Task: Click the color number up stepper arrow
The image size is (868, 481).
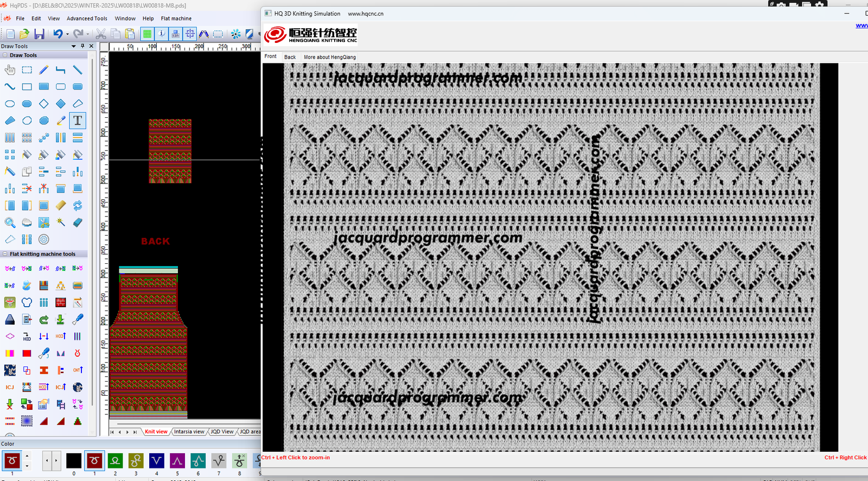Action: [x=27, y=457]
